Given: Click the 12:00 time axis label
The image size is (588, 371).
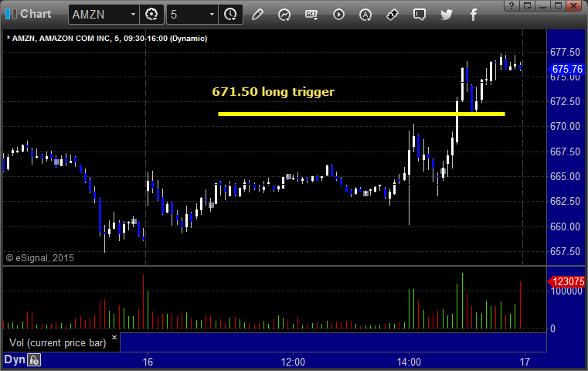Looking at the screenshot, I should pyautogui.click(x=293, y=362).
